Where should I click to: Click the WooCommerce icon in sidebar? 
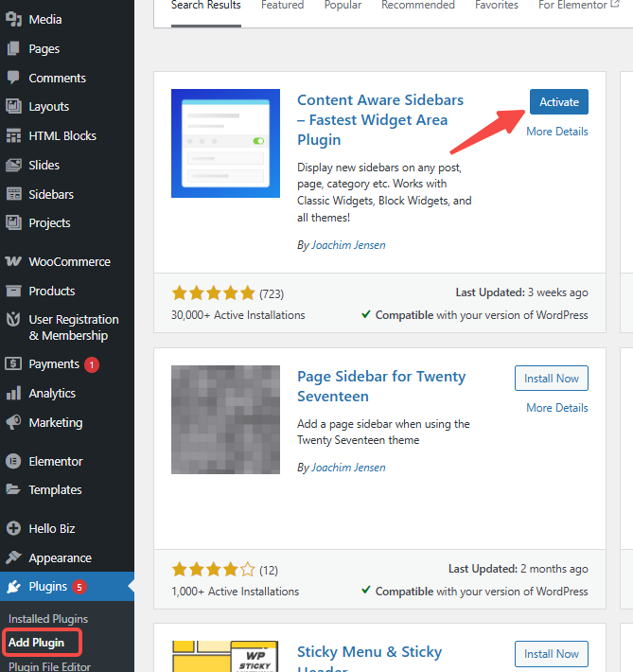(x=13, y=262)
